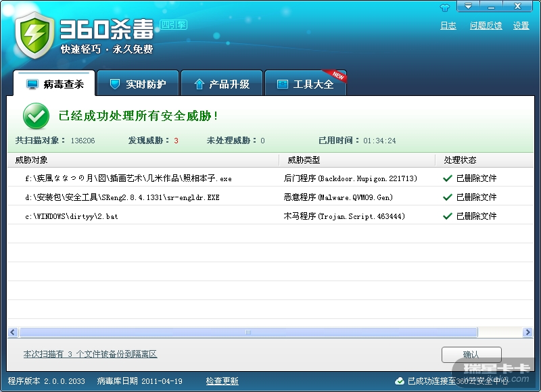Click the 已用时间 value 01:34:24
Image resolution: width=541 pixels, height=392 pixels.
pyautogui.click(x=379, y=141)
